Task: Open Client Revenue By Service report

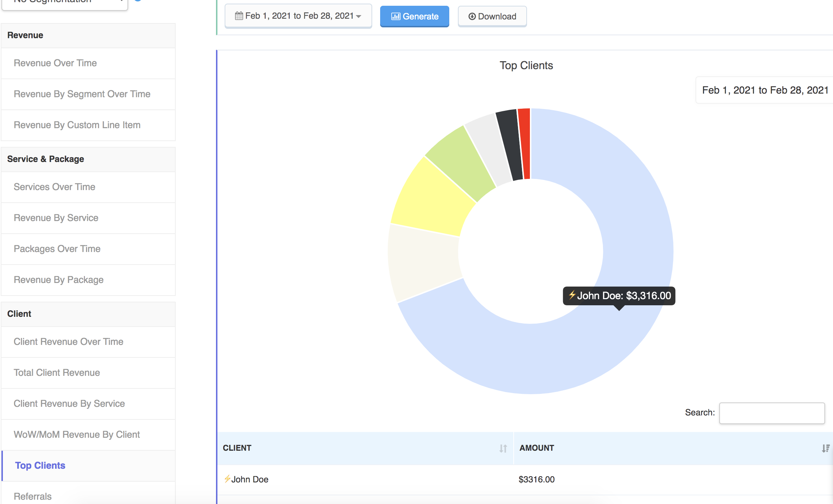Action: pyautogui.click(x=69, y=404)
